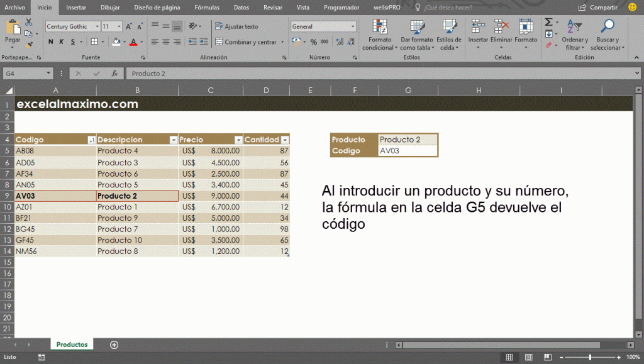Viewport: 644px width, 364px height.
Task: Open the Formato condicional menu
Action: pyautogui.click(x=380, y=38)
